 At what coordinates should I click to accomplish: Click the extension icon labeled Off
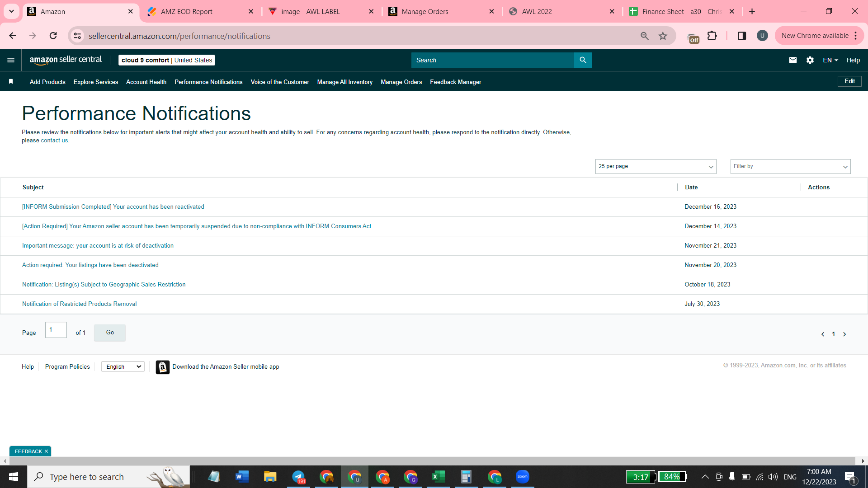point(693,38)
